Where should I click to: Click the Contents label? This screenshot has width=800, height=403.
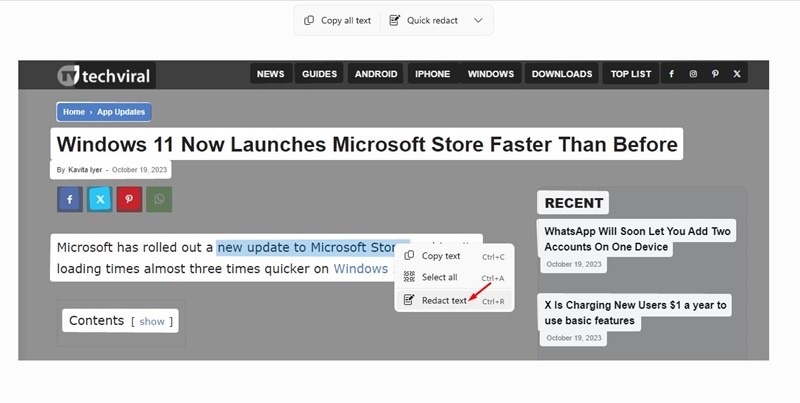coord(96,320)
